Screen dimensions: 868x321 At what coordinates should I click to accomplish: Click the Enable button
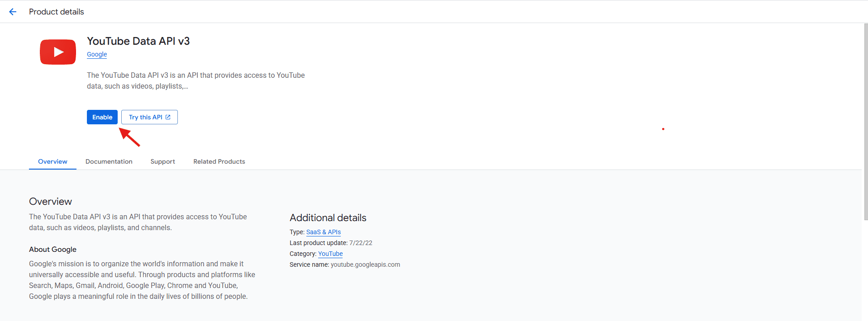[x=102, y=117]
